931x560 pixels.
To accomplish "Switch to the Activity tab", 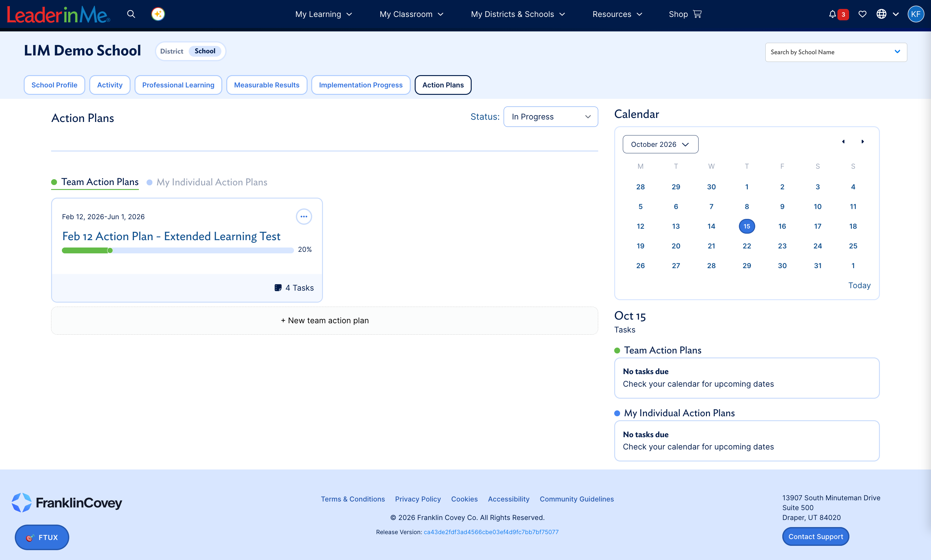I will tap(110, 85).
